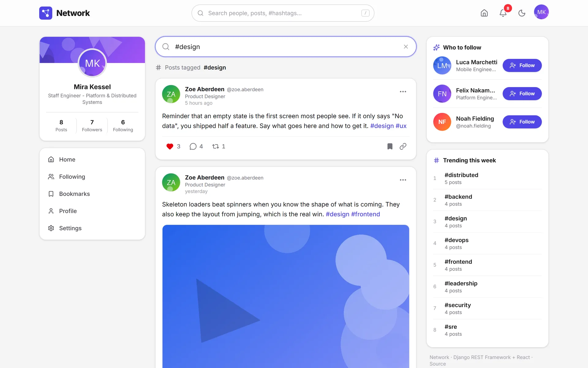Clear the #design search with X
Screen dimensions: 588x368
tap(406, 47)
